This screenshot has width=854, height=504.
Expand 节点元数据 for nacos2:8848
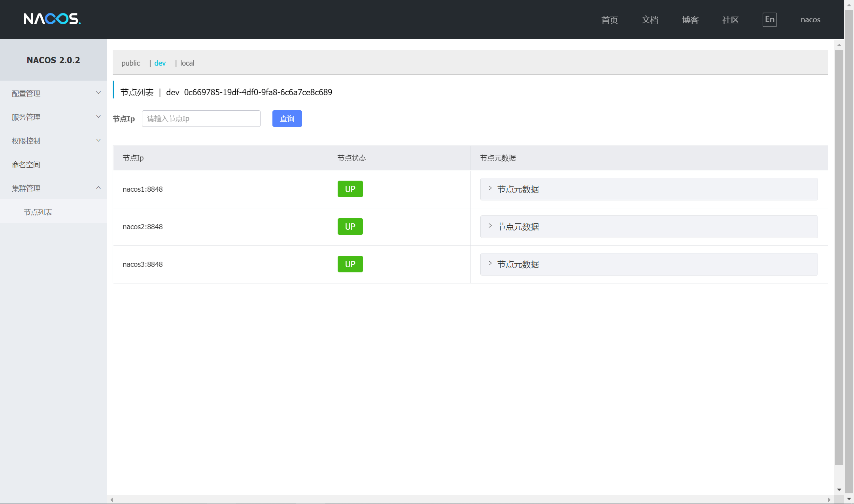(x=649, y=227)
